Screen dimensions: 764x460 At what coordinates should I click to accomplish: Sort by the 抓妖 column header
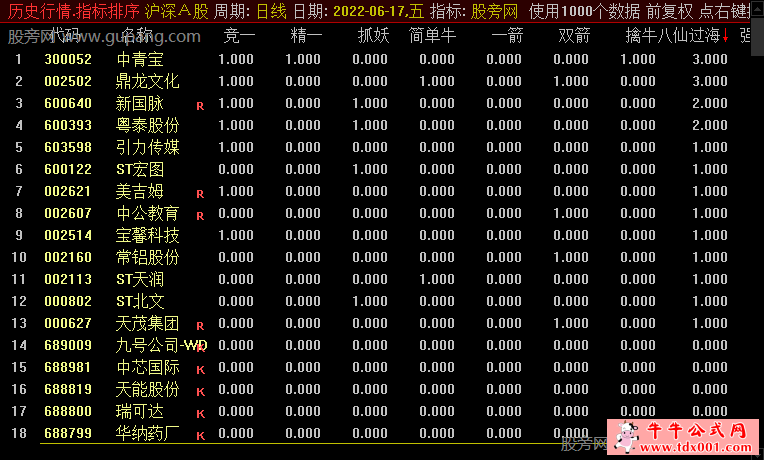(x=373, y=37)
